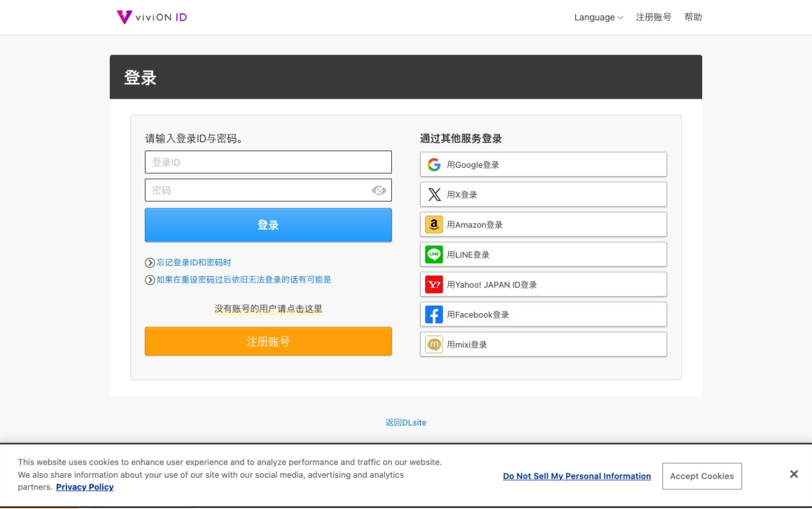812x509 pixels.
Task: Open the Privacy Policy link
Action: pos(85,487)
